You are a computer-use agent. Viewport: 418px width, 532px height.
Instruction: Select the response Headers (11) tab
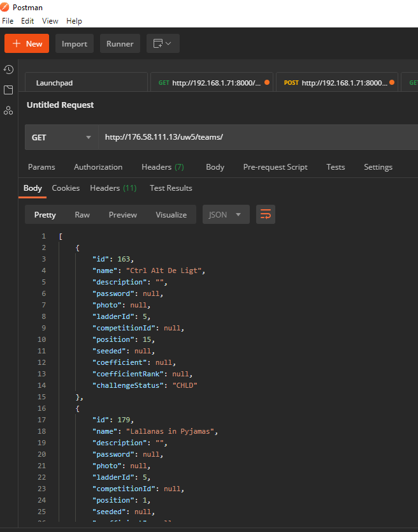click(x=113, y=188)
